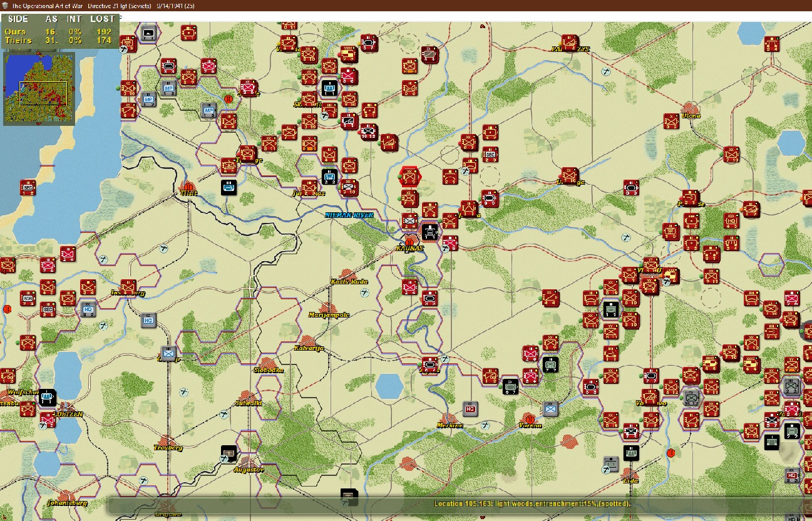Select the black unit counter at Augustow
Image resolution: width=812 pixels, height=521 pixels.
(229, 453)
